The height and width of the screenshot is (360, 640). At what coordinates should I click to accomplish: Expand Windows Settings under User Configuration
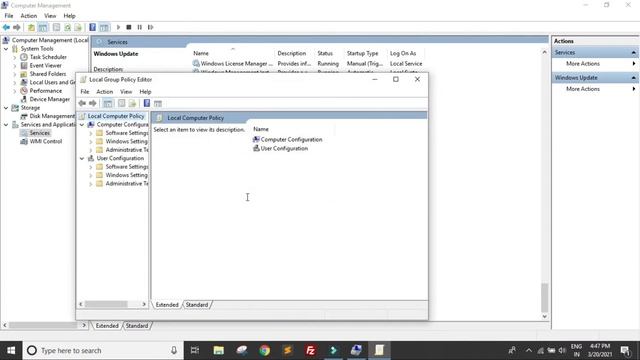(x=91, y=175)
